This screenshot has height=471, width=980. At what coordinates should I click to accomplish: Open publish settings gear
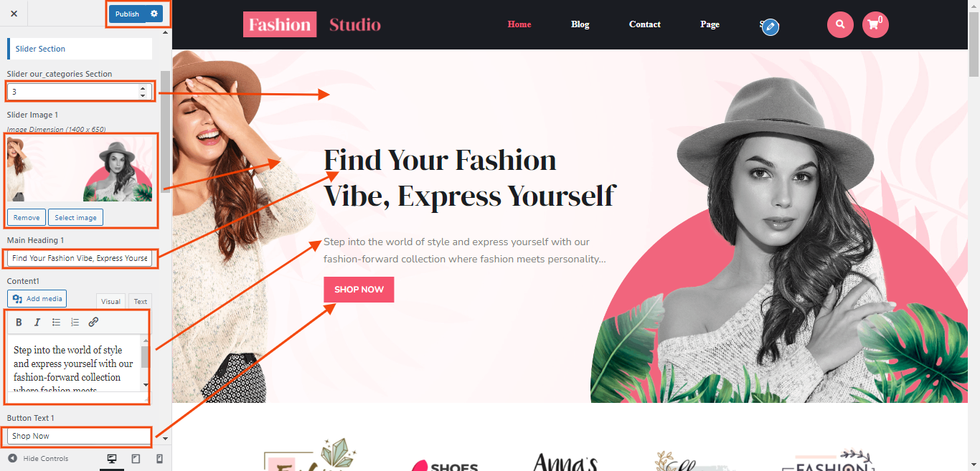(154, 14)
